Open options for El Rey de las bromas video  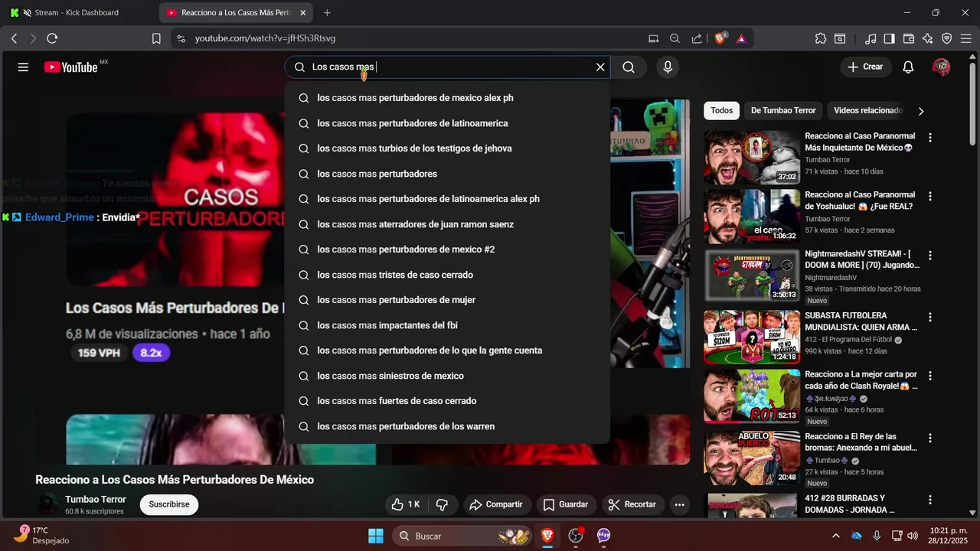point(930,439)
